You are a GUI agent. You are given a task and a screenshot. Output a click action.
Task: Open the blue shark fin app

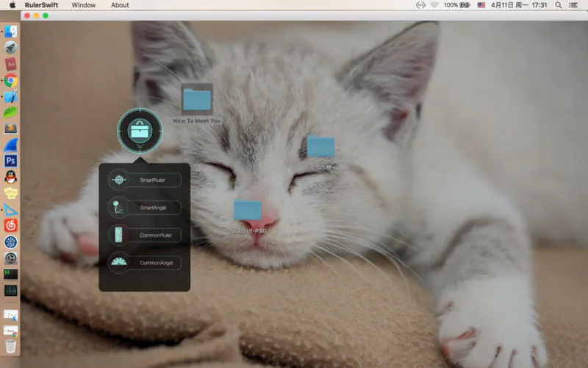point(10,145)
